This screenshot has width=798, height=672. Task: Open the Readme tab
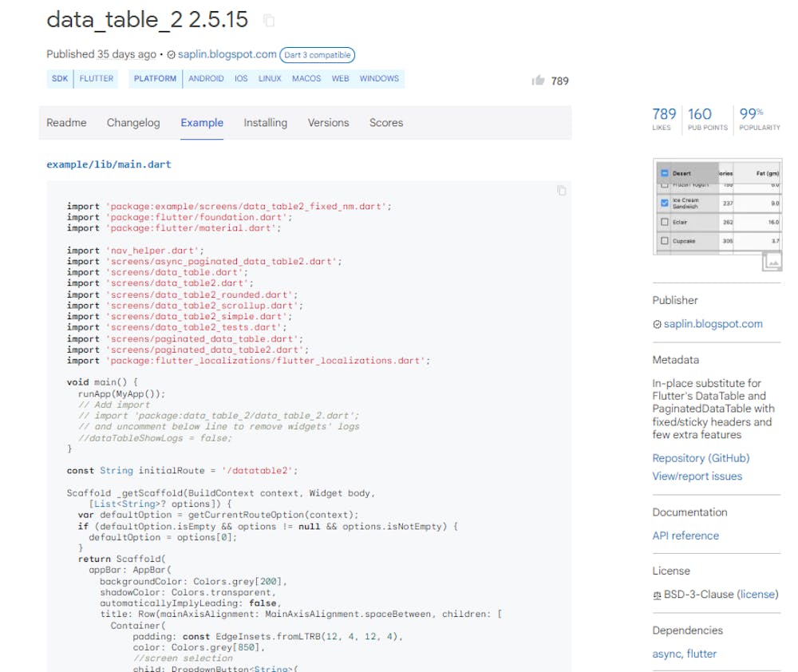(66, 123)
